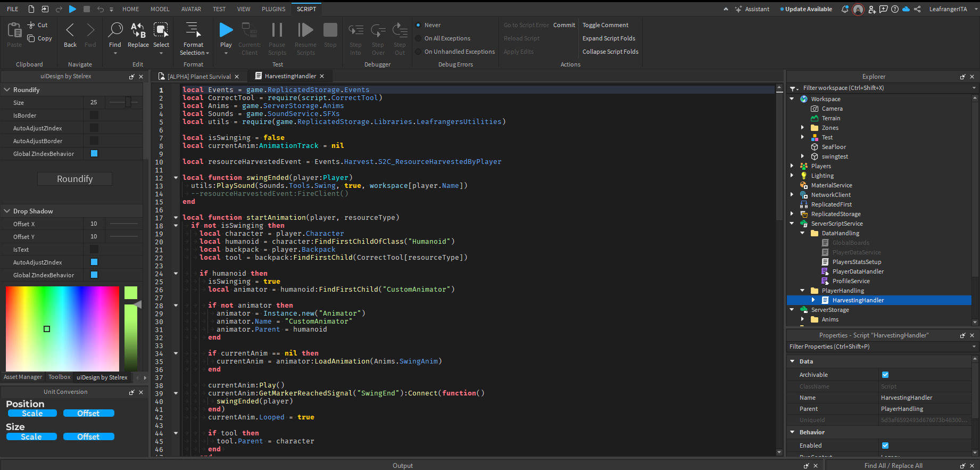Open the MODEL ribbon tab
This screenshot has height=470, width=980.
pos(160,9)
